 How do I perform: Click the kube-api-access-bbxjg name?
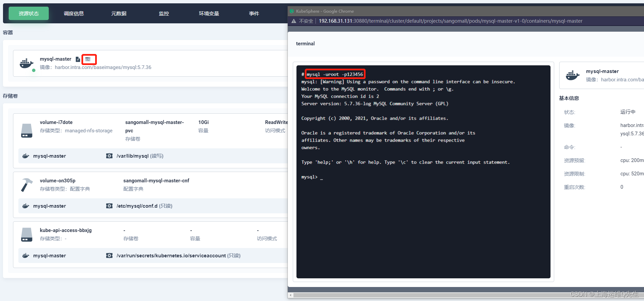pyautogui.click(x=66, y=230)
